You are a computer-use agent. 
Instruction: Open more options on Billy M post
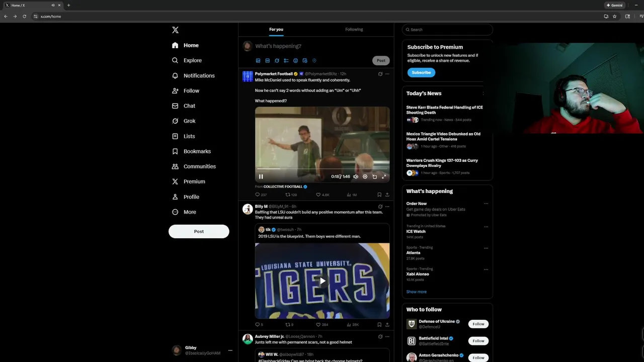387,207
